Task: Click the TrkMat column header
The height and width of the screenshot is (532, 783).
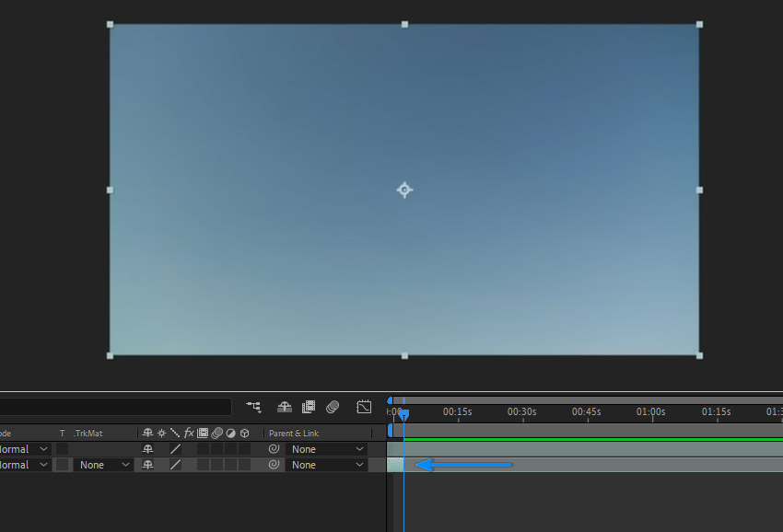Action: pyautogui.click(x=88, y=434)
